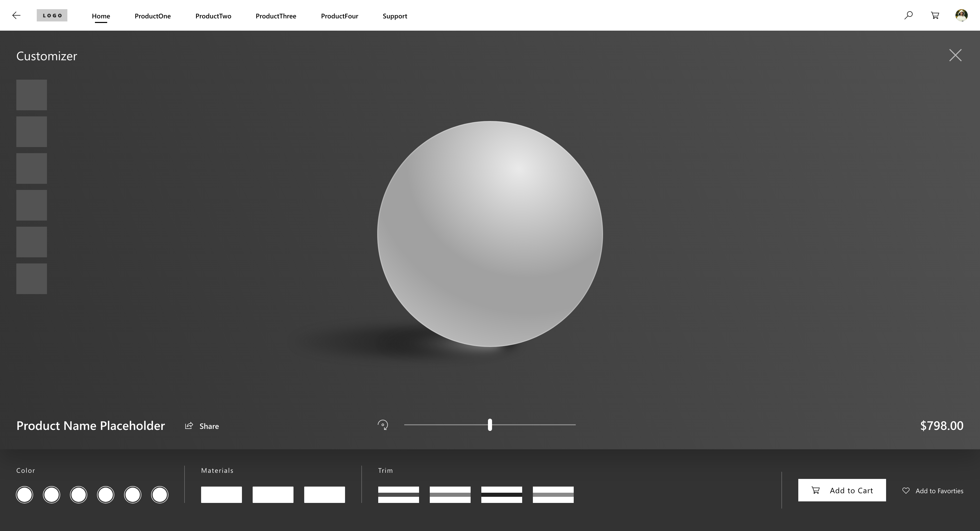Open the first thumbnail under Customizer
Viewport: 980px width, 531px height.
pyautogui.click(x=32, y=95)
